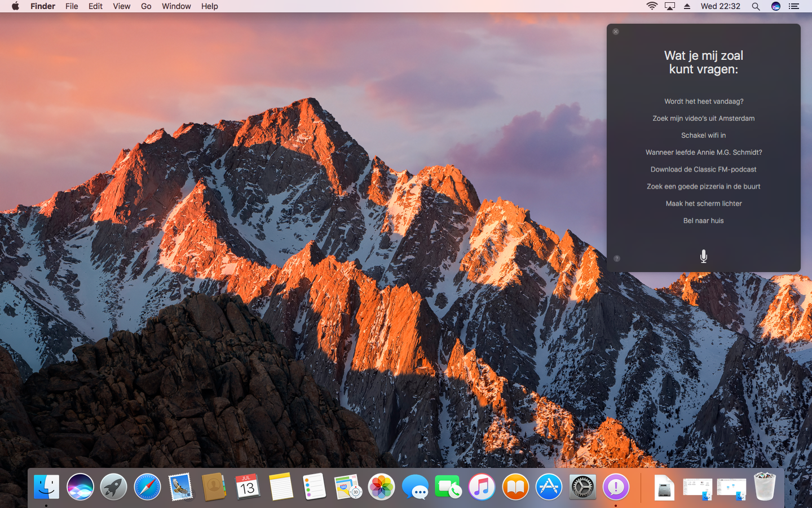Open the Photos app in the Dock
The image size is (812, 508).
coord(382,487)
